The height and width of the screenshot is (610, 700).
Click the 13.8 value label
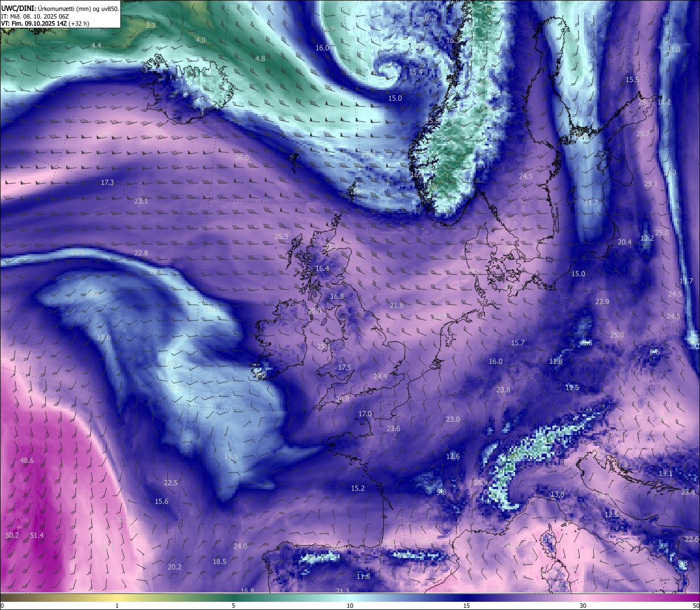557,495
